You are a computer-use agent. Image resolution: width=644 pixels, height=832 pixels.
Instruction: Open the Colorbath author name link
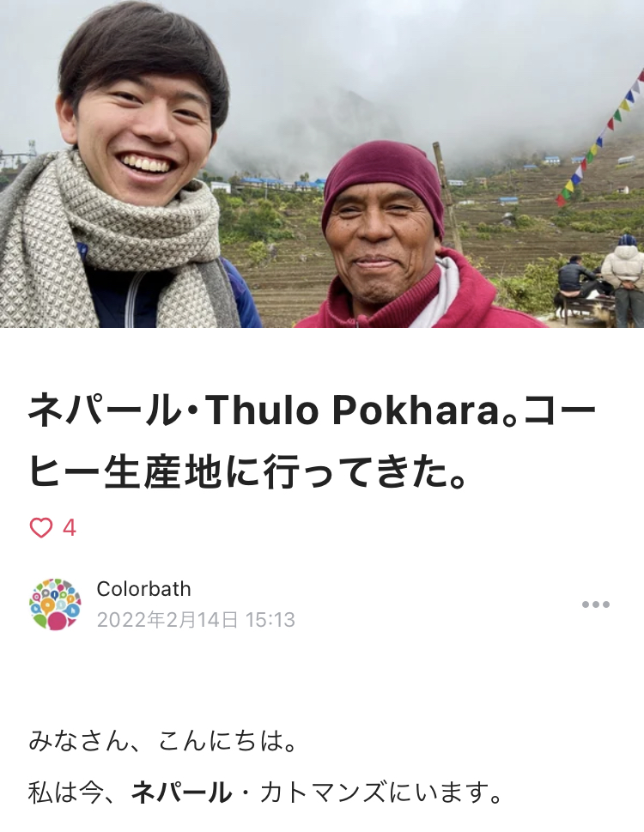(x=143, y=589)
